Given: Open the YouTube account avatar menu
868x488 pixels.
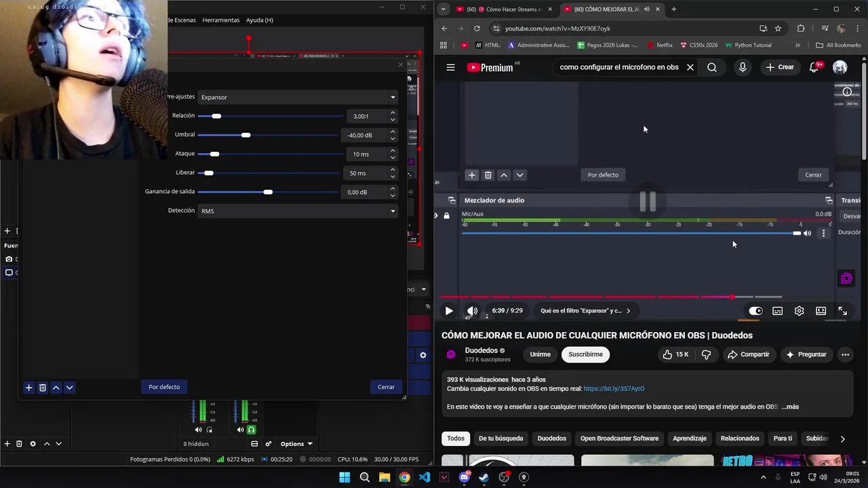Looking at the screenshot, I should pyautogui.click(x=840, y=67).
